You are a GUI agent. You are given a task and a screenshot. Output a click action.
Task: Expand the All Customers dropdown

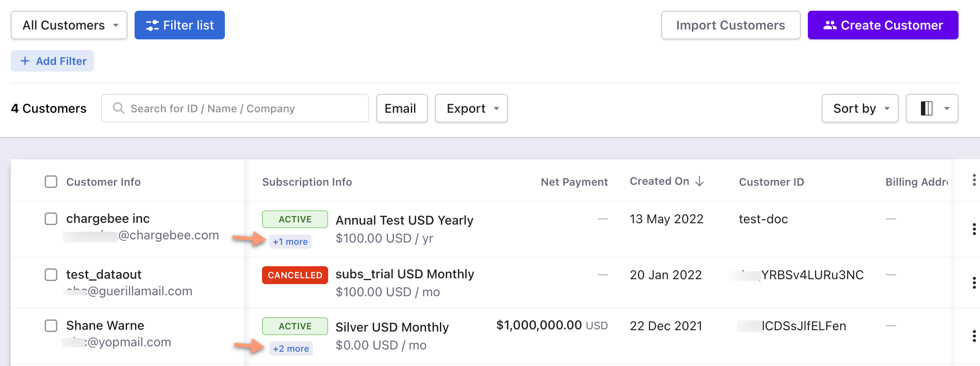[x=69, y=26]
